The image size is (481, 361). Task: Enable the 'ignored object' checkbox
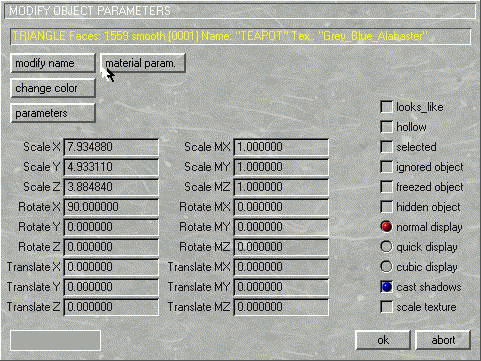tap(386, 167)
